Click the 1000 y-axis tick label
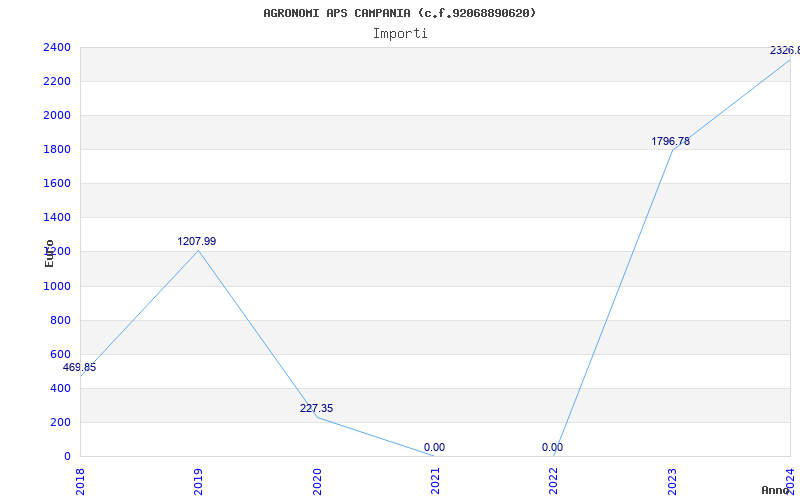The height and width of the screenshot is (500, 800). pyautogui.click(x=57, y=286)
